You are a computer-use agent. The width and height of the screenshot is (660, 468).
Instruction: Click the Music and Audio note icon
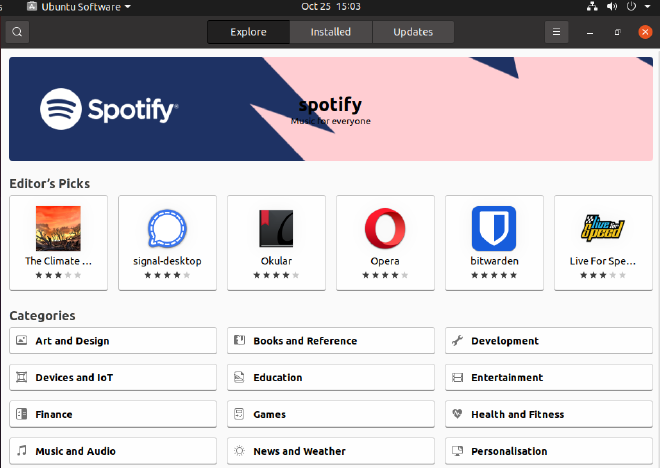pyautogui.click(x=21, y=451)
